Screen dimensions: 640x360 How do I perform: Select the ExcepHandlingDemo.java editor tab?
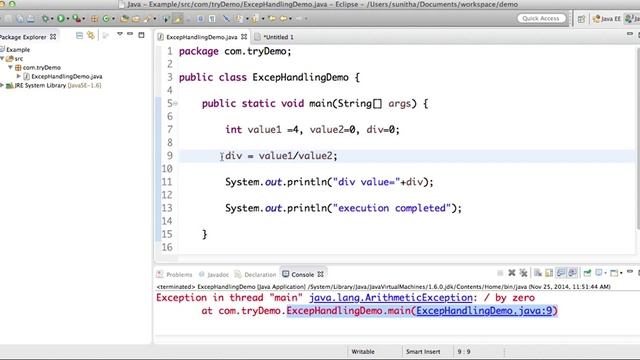(x=202, y=37)
